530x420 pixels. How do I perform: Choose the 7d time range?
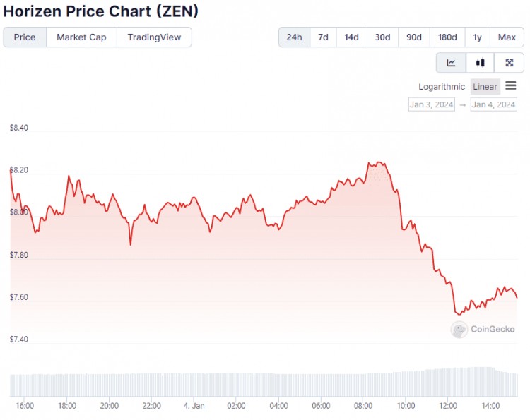click(323, 37)
